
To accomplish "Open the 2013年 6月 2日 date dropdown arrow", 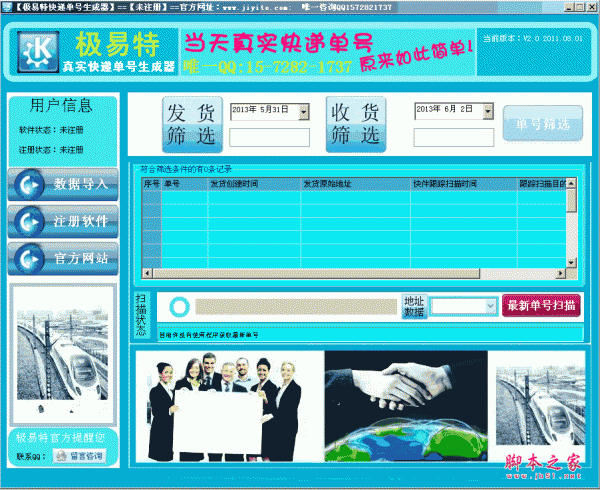I will click(488, 111).
